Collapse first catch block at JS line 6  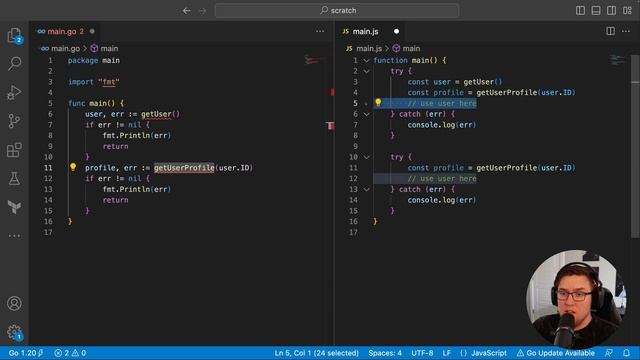pos(367,114)
